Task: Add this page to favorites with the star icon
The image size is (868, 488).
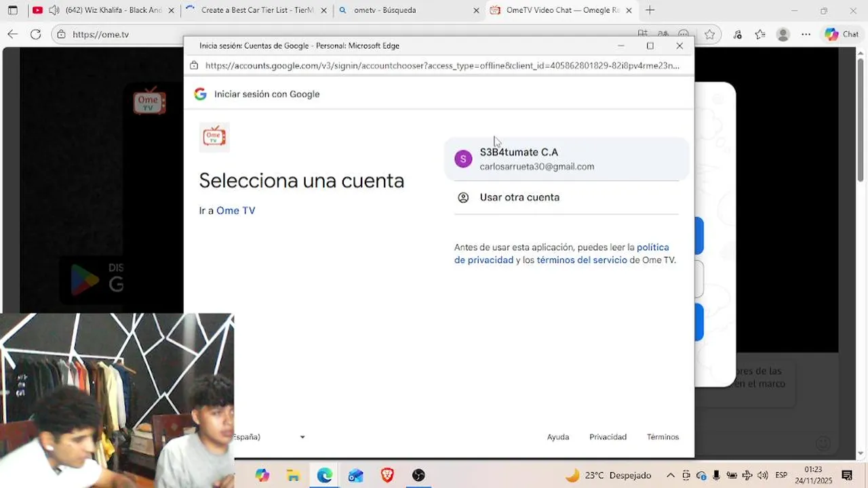Action: pyautogui.click(x=709, y=34)
